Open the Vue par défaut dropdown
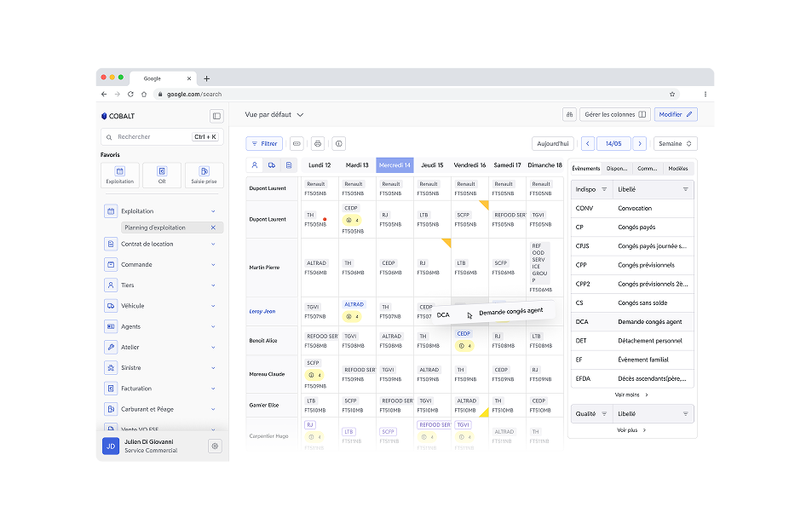Viewport: 812px width, 530px height. point(274,114)
